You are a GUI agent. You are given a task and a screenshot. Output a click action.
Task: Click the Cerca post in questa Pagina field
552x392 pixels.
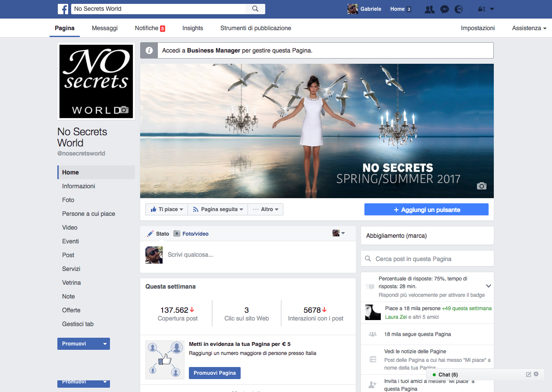[427, 259]
